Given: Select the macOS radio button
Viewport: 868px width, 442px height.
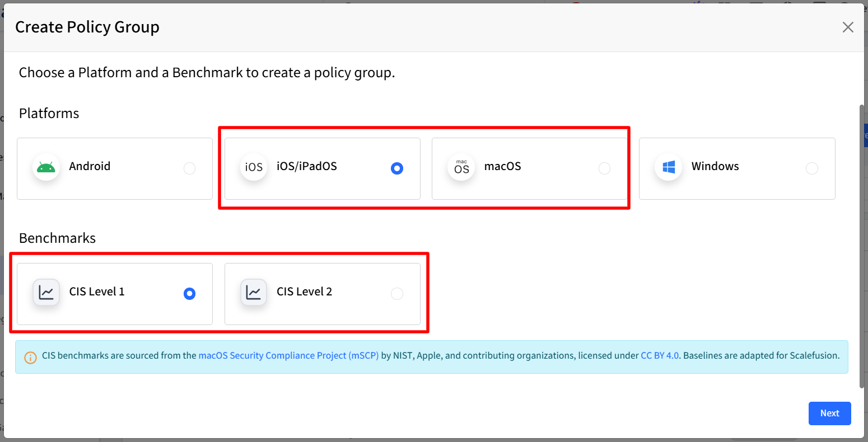Looking at the screenshot, I should (604, 168).
